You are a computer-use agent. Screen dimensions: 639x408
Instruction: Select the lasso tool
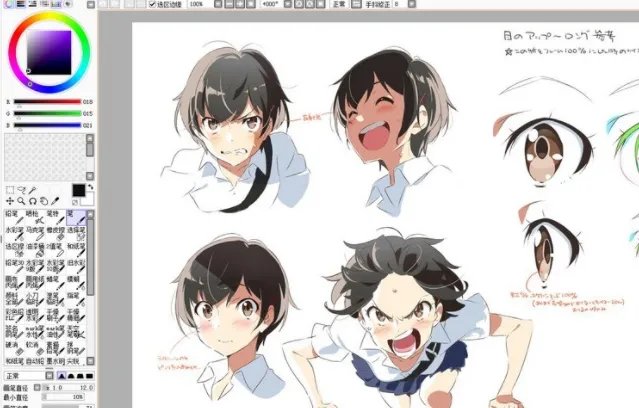pos(20,189)
